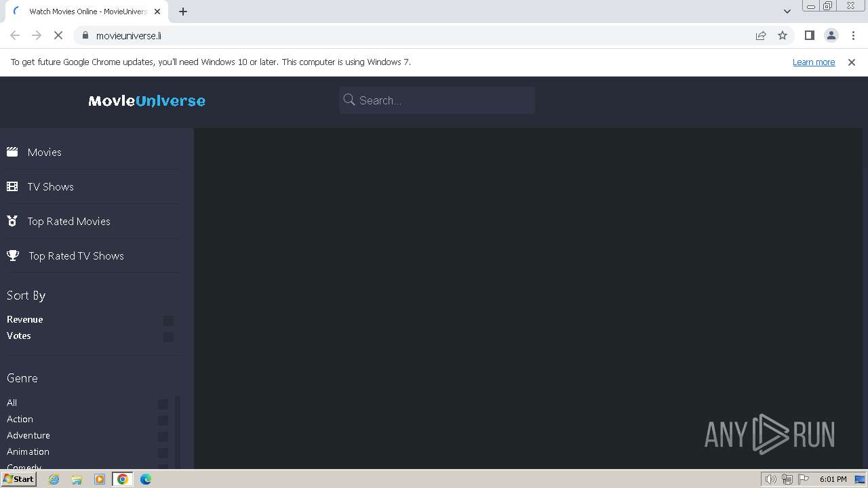This screenshot has width=868, height=488.
Task: Open File Explorer from the taskbar
Action: [x=77, y=479]
